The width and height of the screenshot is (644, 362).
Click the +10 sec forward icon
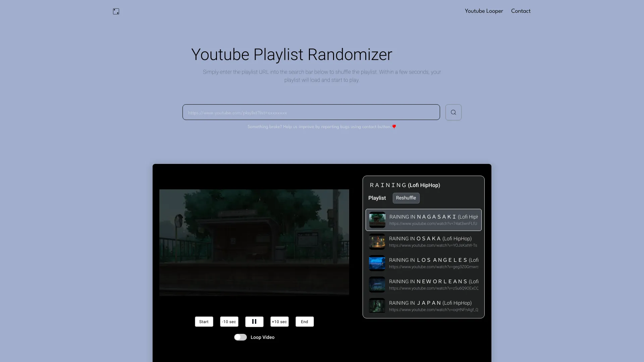pyautogui.click(x=279, y=321)
